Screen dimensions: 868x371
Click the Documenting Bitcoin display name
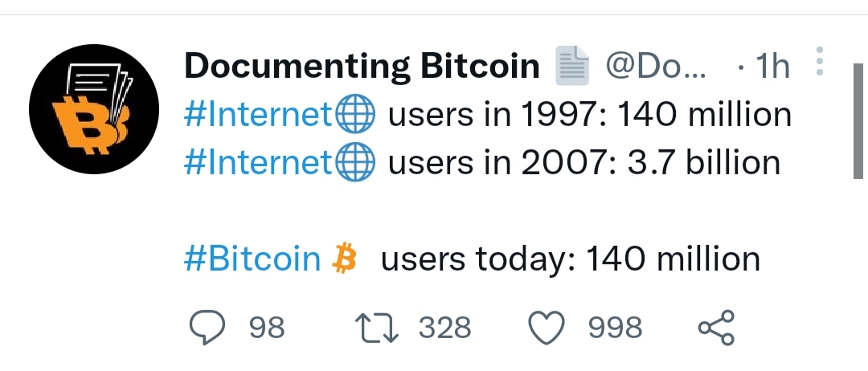362,67
